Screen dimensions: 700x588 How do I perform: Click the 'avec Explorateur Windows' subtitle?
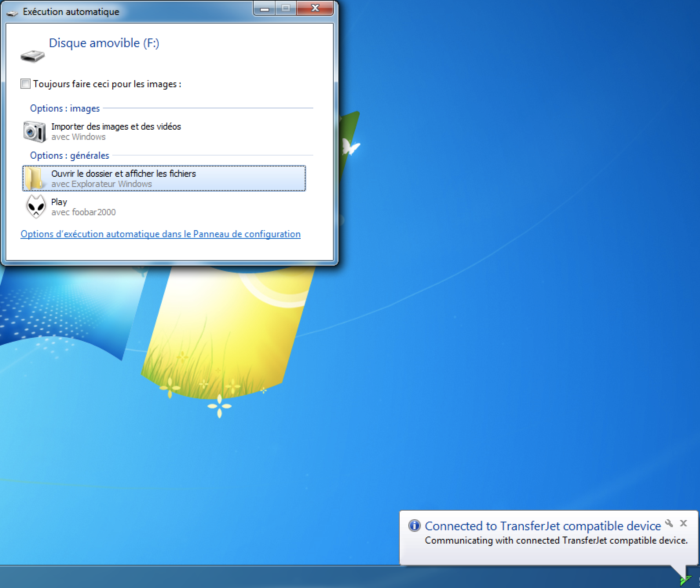pyautogui.click(x=102, y=184)
